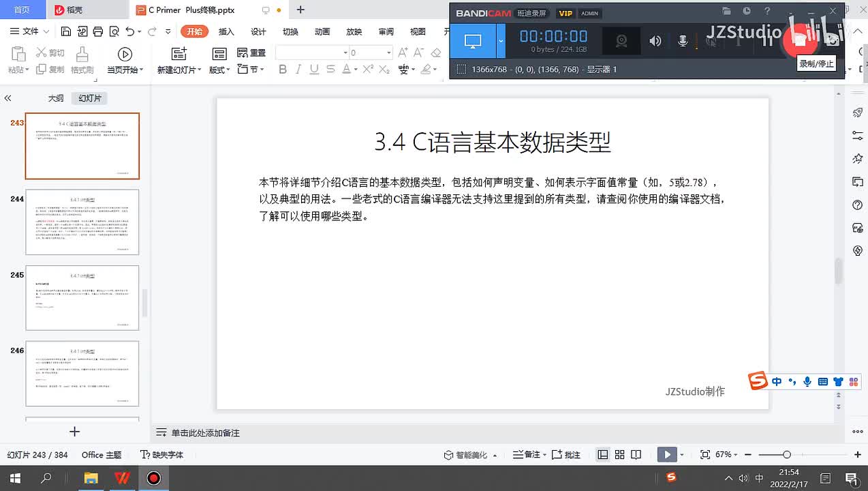Open 智能美化 smart beautify

click(x=470, y=455)
